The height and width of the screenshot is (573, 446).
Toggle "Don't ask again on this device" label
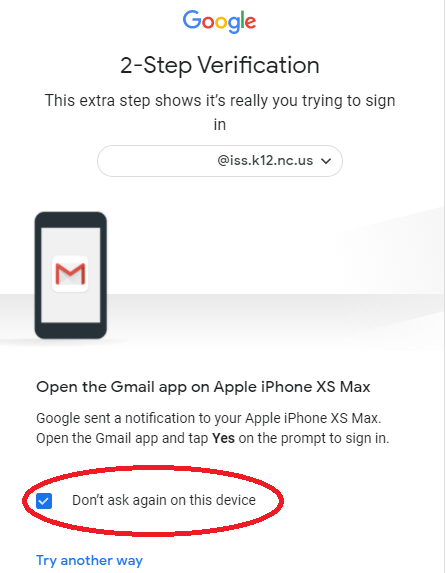(x=164, y=500)
